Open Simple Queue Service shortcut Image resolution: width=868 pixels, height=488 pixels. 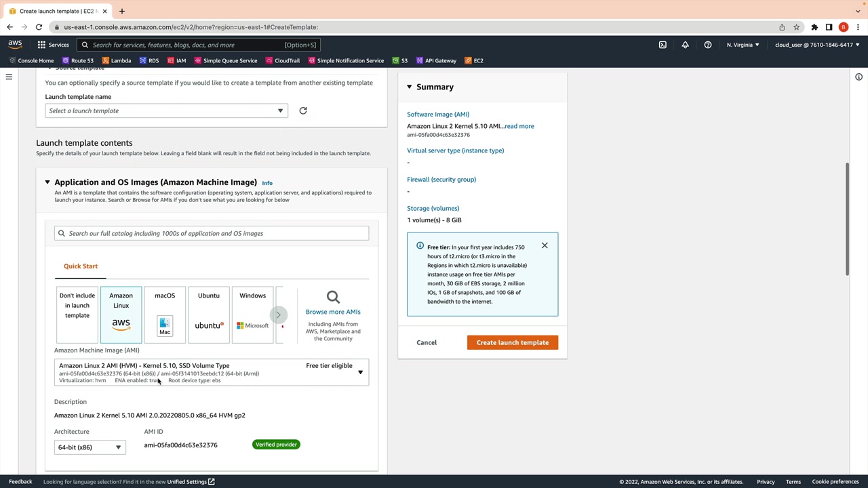[226, 60]
